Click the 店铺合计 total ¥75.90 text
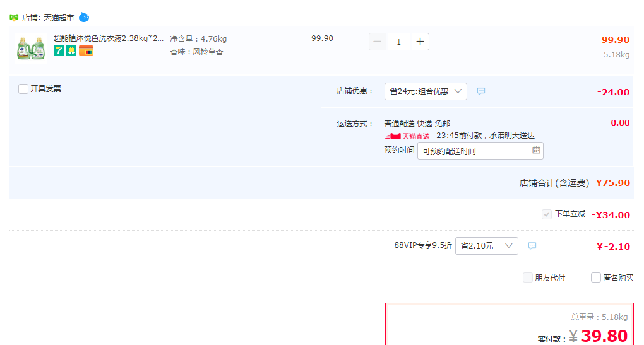 pyautogui.click(x=574, y=183)
